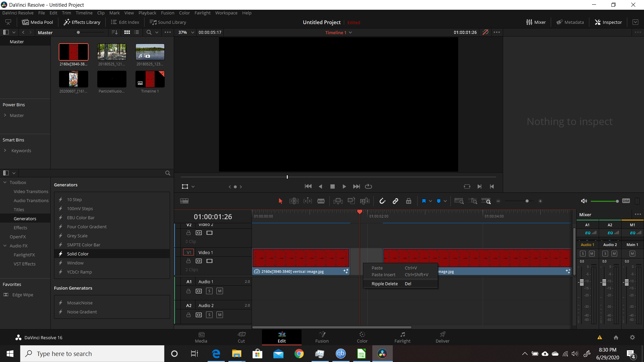Toggle timeline Snapping magnet icon
The image size is (644, 362).
tap(382, 201)
